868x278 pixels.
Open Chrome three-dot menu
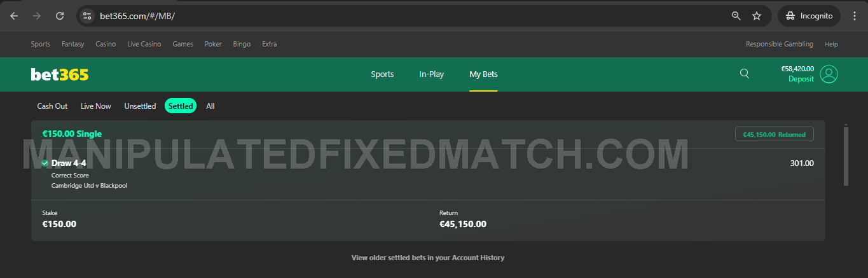click(x=855, y=16)
